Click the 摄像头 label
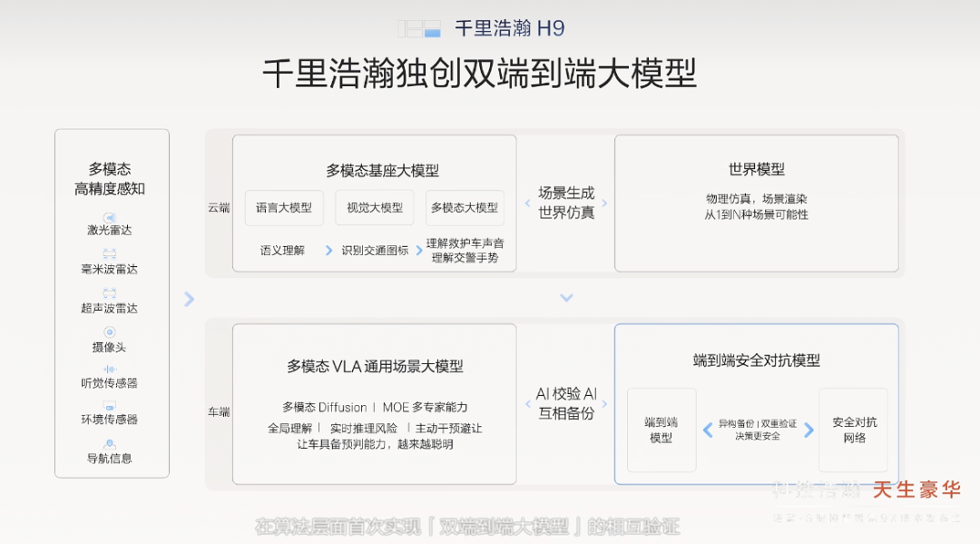980x544 pixels. point(110,348)
